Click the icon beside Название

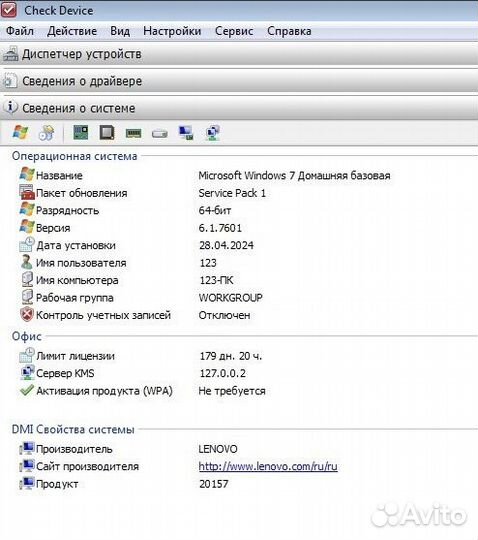coord(27,174)
